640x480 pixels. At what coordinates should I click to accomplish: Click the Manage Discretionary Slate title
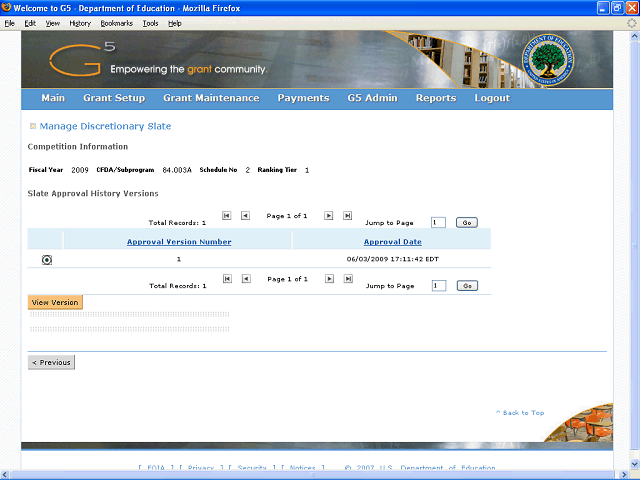coord(105,126)
